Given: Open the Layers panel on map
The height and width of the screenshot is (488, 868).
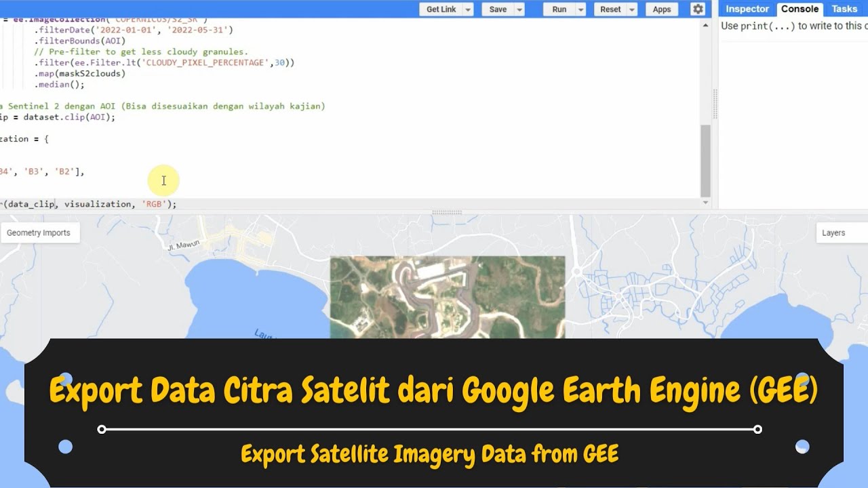Looking at the screenshot, I should (842, 232).
